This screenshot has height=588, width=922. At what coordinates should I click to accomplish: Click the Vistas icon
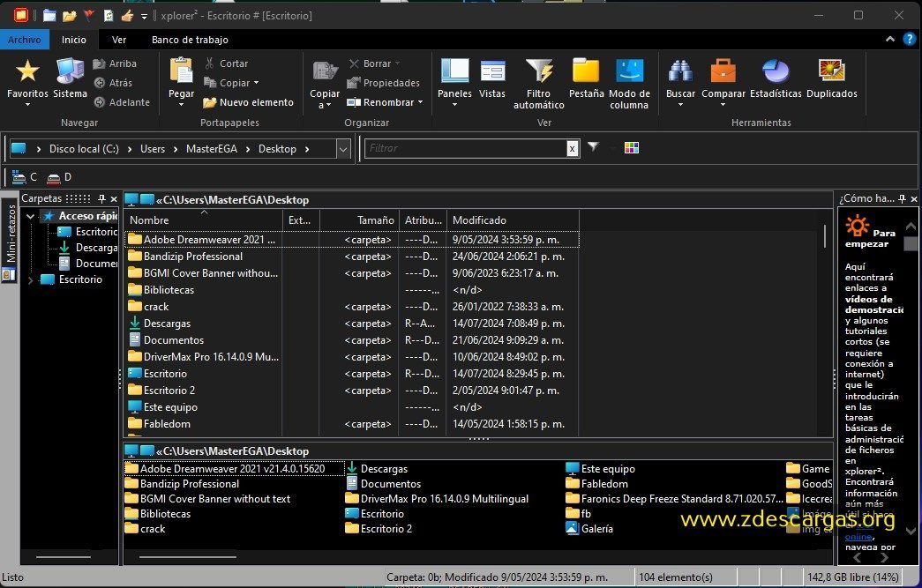click(492, 78)
